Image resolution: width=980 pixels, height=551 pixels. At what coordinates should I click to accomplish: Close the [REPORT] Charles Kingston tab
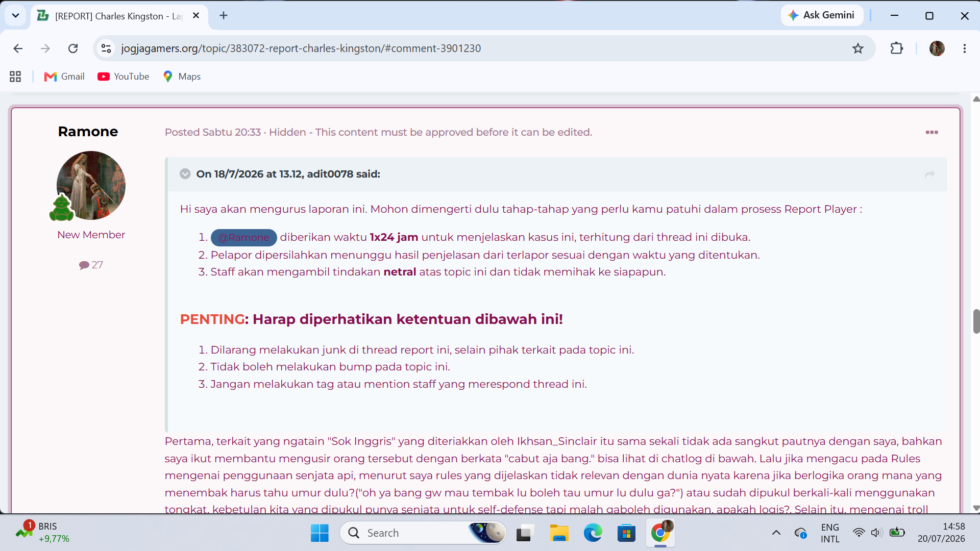(x=196, y=16)
